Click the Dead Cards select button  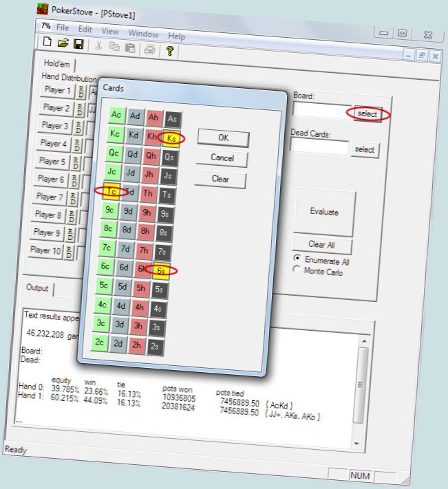pos(365,149)
